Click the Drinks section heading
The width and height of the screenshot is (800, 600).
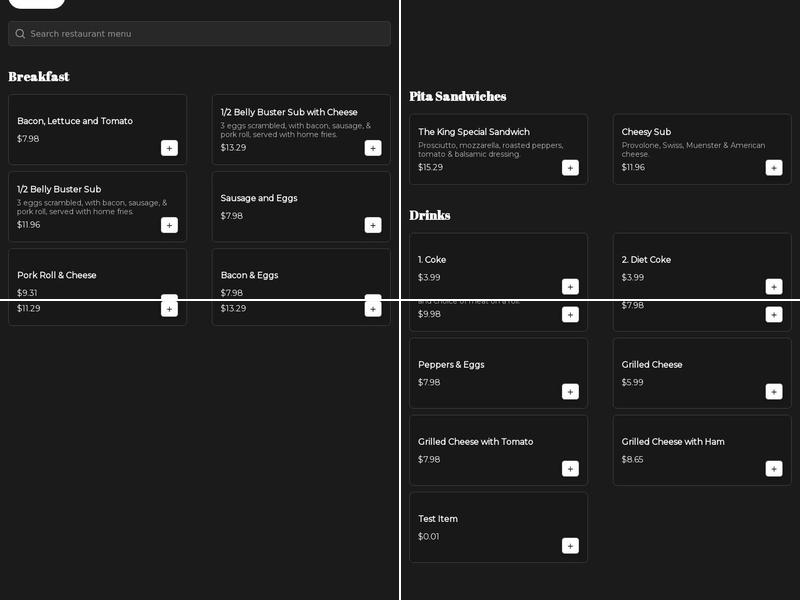(x=429, y=216)
